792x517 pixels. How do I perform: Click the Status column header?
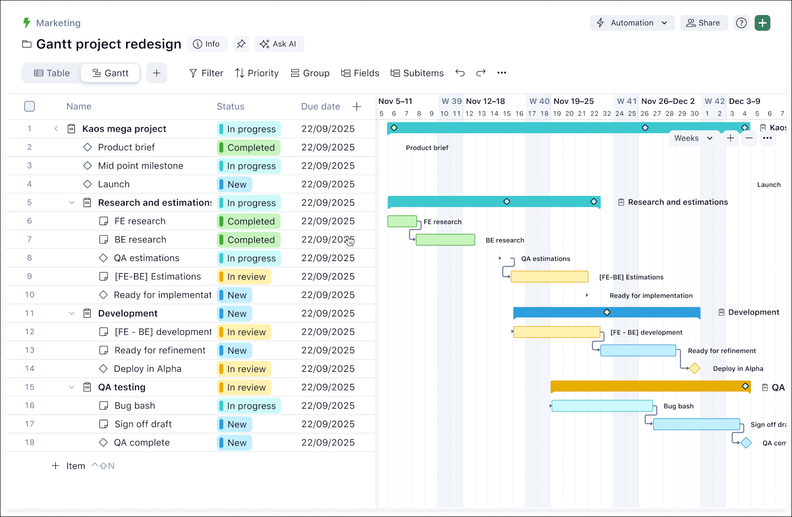pyautogui.click(x=230, y=107)
